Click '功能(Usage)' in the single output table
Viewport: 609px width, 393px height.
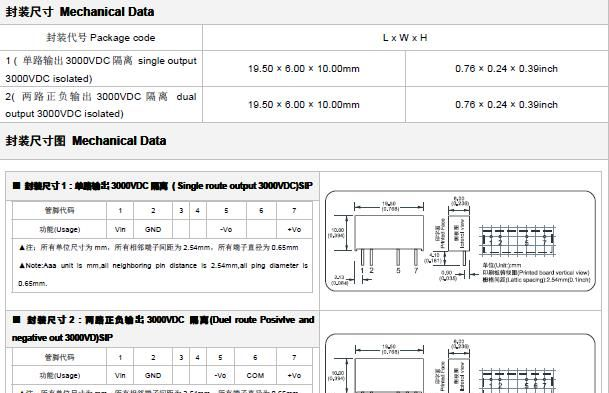[x=59, y=230]
